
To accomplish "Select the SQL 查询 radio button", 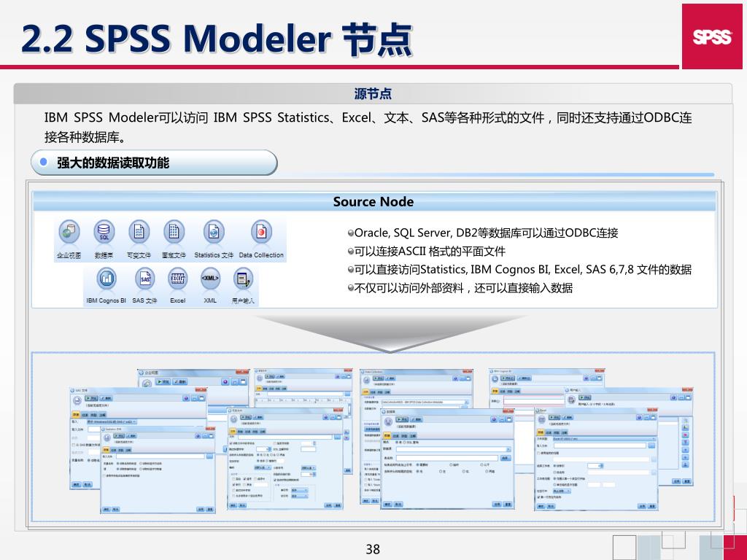I will (404, 443).
